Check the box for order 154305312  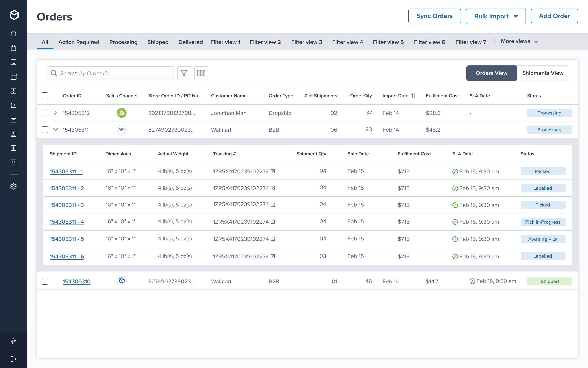(x=45, y=113)
